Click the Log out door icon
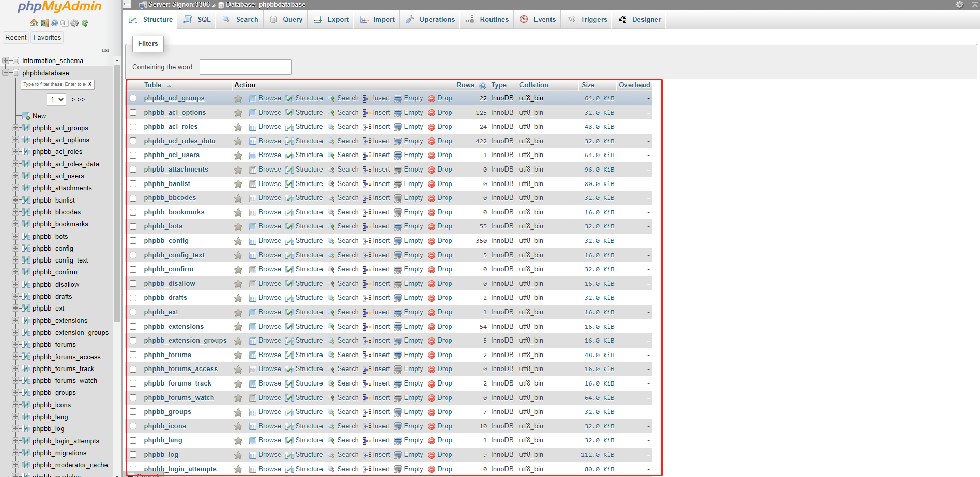 (x=44, y=23)
